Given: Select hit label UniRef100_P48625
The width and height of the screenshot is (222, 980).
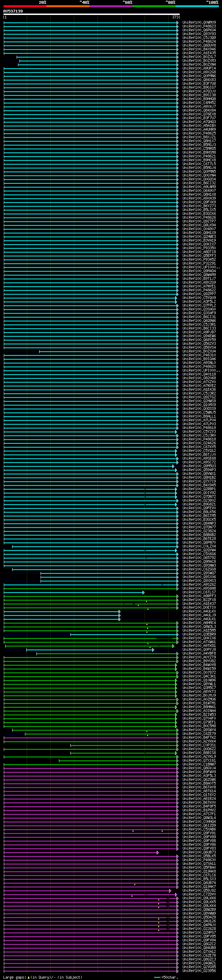Looking at the screenshot, I should [199, 133].
